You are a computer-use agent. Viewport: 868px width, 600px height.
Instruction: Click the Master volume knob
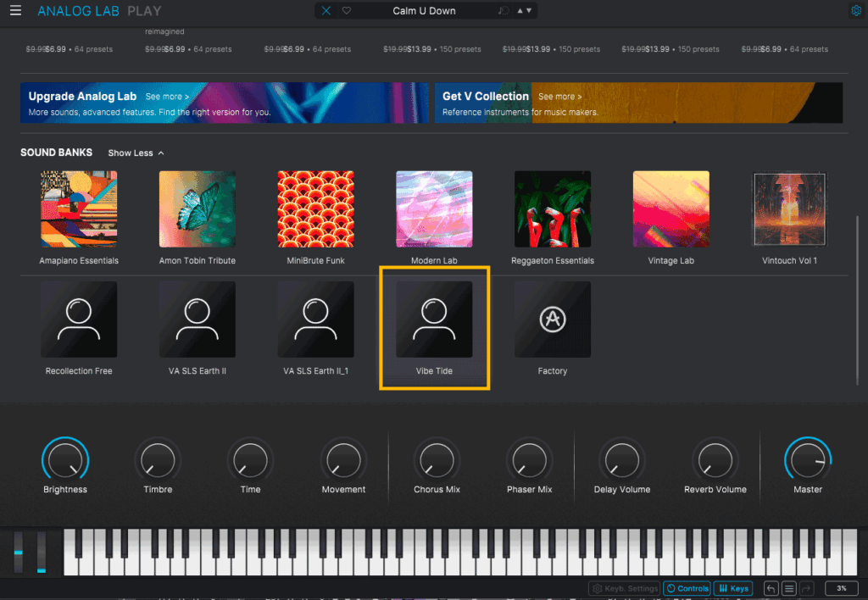[808, 460]
